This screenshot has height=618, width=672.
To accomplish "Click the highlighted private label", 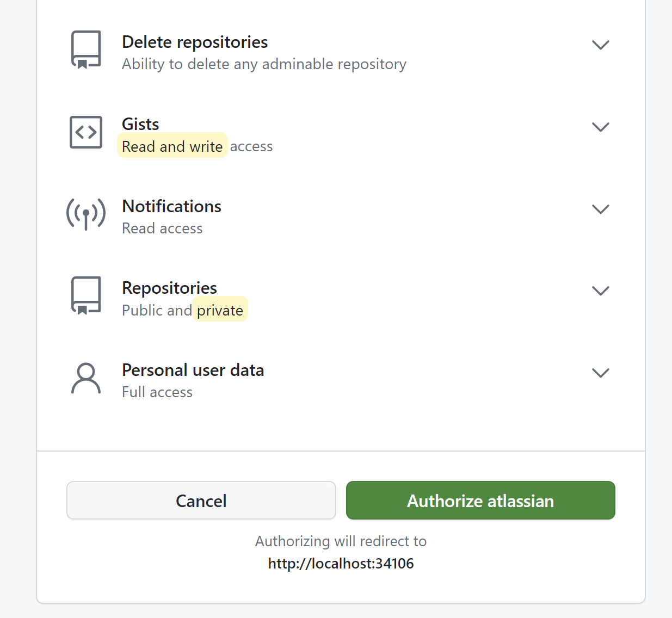I will tap(220, 310).
